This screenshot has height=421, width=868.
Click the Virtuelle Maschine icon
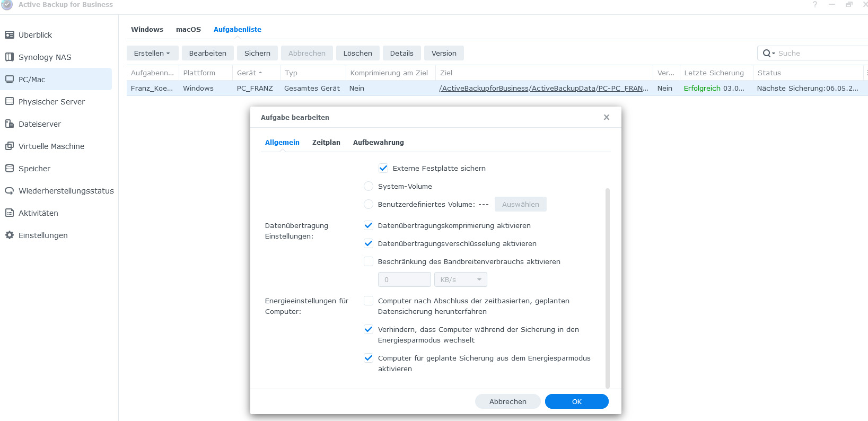(x=10, y=146)
